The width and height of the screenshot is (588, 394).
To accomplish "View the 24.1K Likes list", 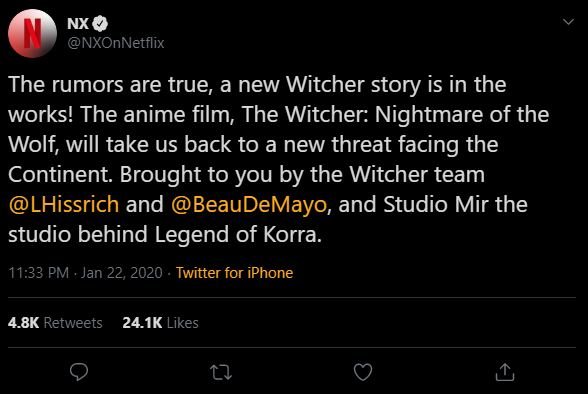I will pyautogui.click(x=160, y=323).
